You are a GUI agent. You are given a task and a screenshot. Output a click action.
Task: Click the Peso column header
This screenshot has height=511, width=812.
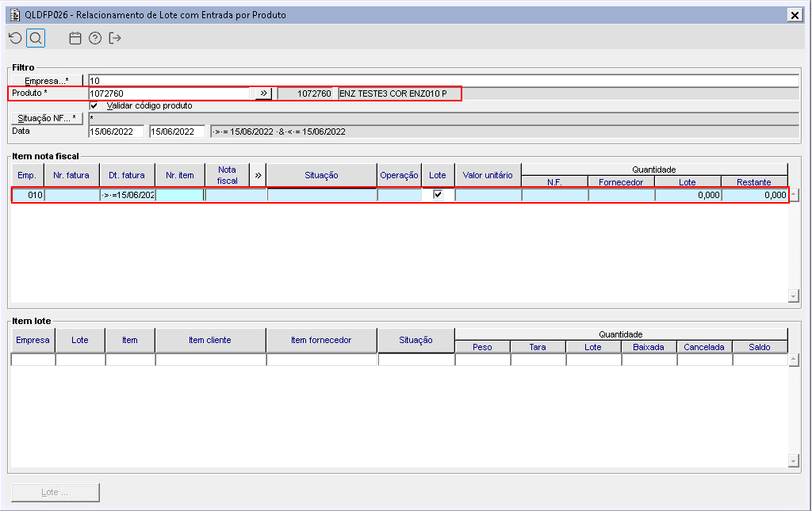[x=482, y=347]
